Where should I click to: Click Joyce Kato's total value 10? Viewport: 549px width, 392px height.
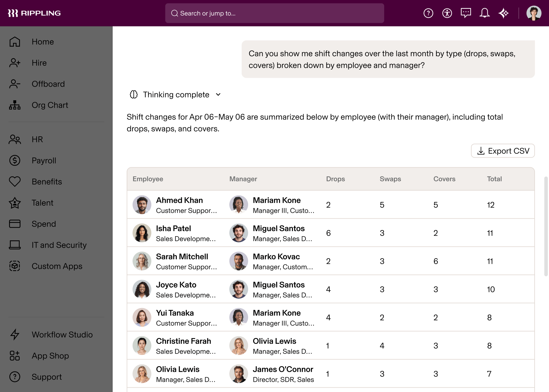(491, 289)
